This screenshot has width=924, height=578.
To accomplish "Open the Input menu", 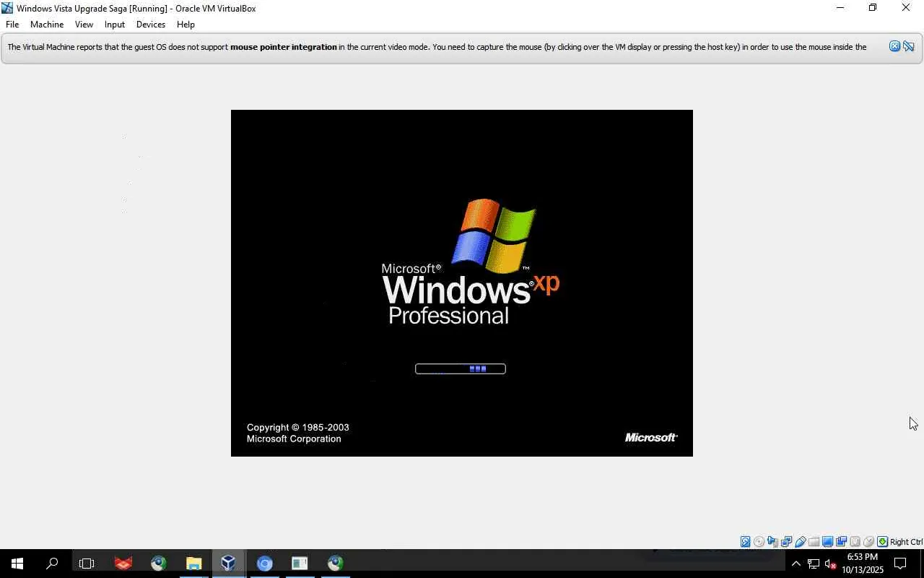I will click(115, 25).
